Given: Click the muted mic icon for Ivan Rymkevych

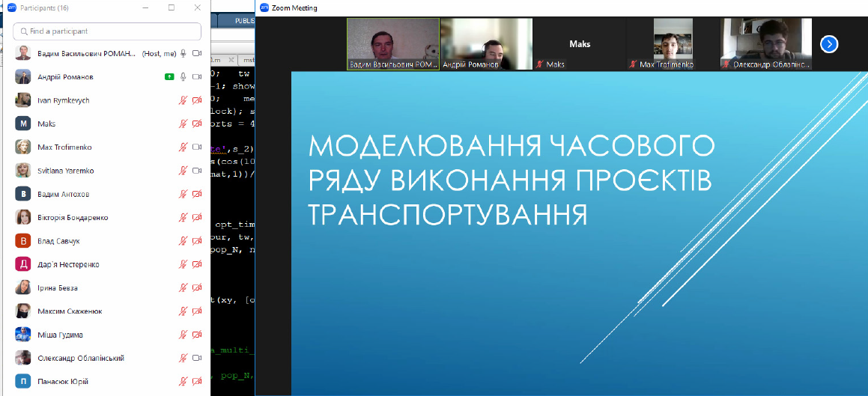Looking at the screenshot, I should pyautogui.click(x=183, y=100).
